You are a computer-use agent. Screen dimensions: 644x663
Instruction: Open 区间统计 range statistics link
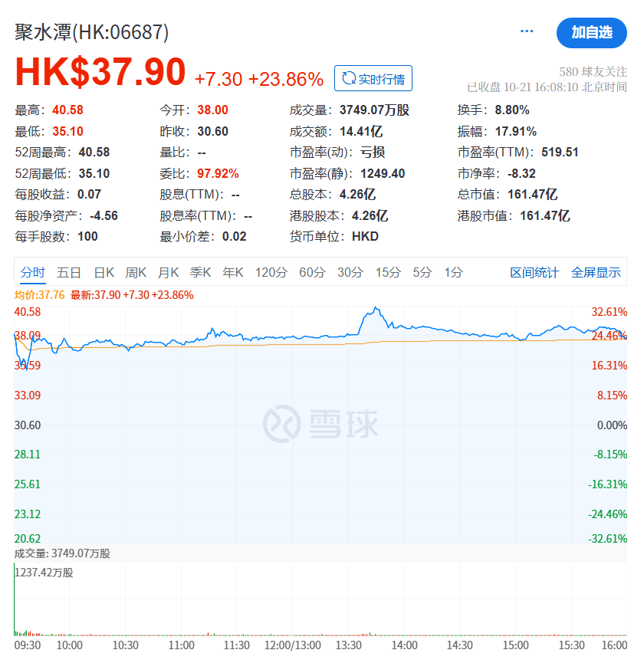(x=534, y=273)
